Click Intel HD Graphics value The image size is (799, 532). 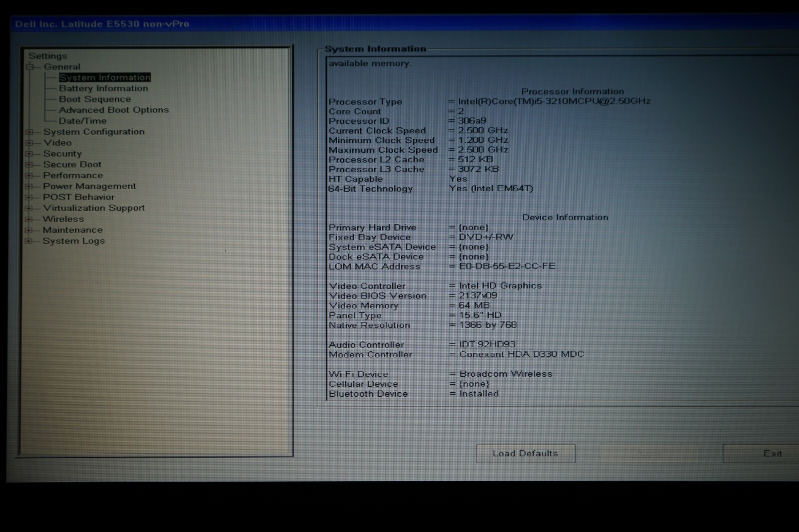(500, 286)
